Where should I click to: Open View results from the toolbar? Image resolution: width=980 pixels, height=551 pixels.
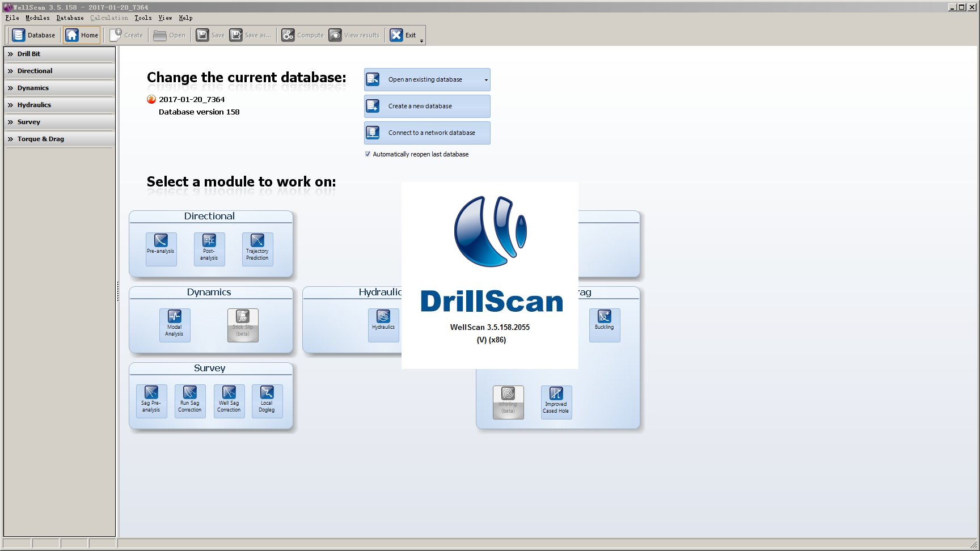coord(354,35)
